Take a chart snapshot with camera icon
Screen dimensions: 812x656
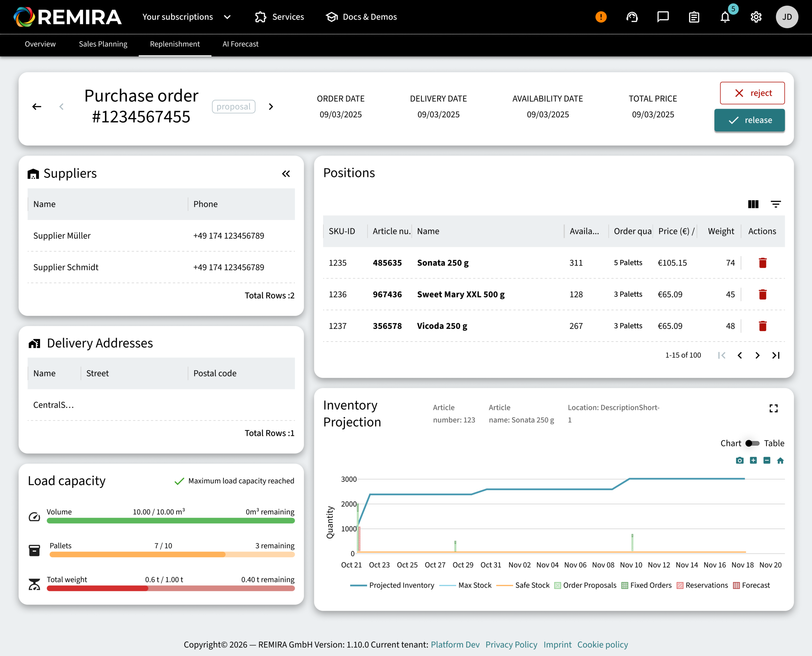[739, 460]
